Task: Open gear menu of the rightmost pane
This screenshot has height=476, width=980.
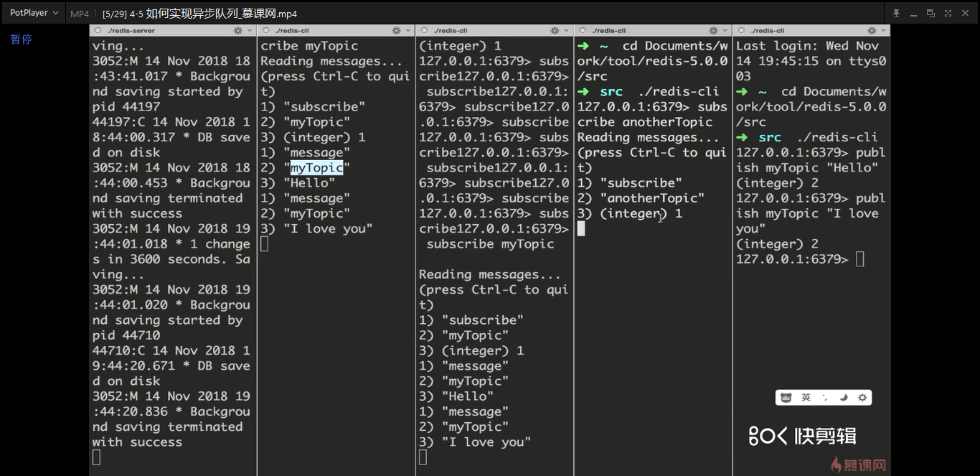Action: 872,31
